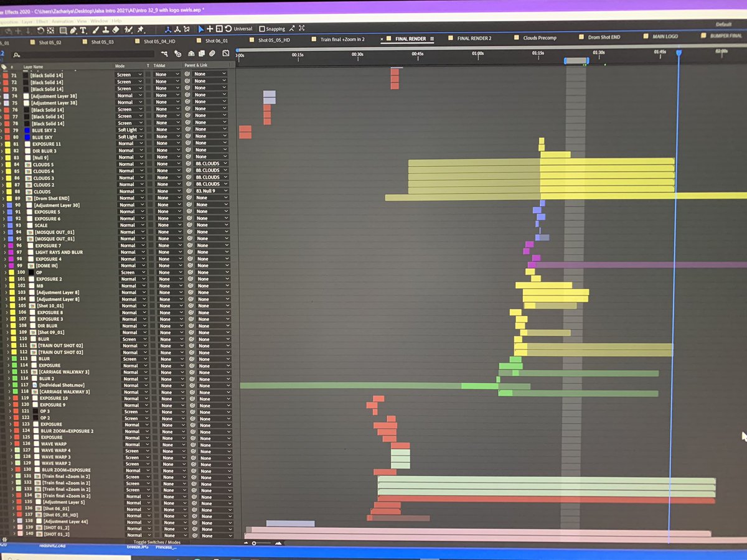747x560 pixels.
Task: Toggle Preserve Transparency for layer 71 Black Solid 14
Action: coord(149,75)
